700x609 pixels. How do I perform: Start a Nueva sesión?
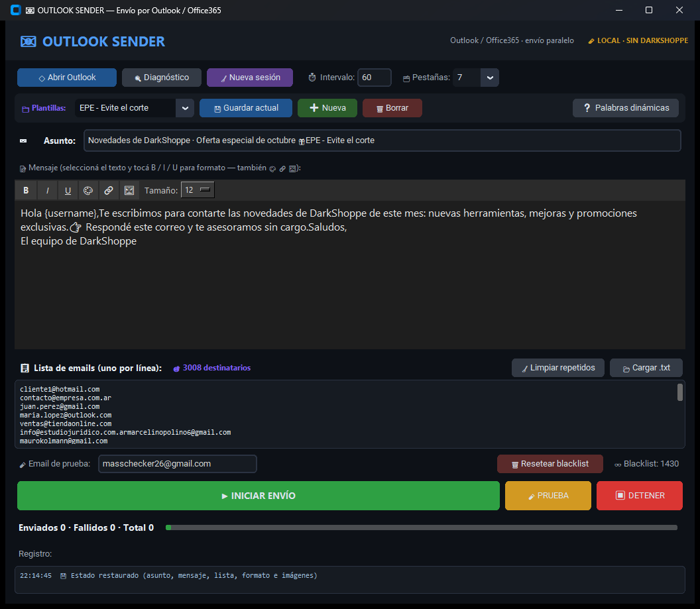[x=250, y=78]
